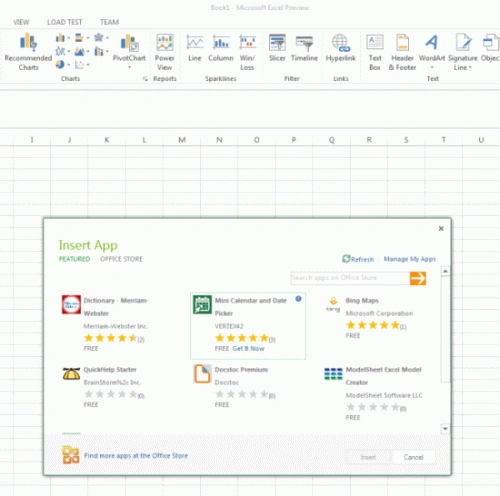
Task: Open Find more apps at the Office Store
Action: (136, 455)
